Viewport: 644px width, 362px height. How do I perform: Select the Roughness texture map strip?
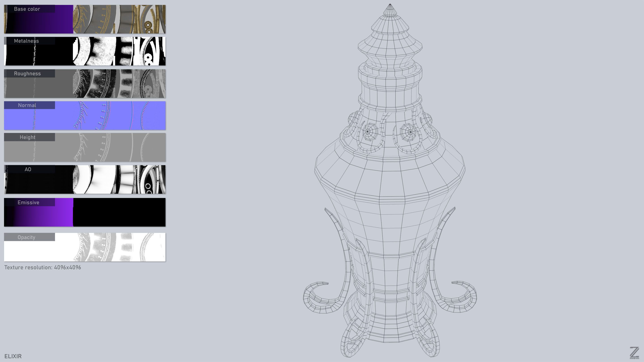[x=85, y=83]
